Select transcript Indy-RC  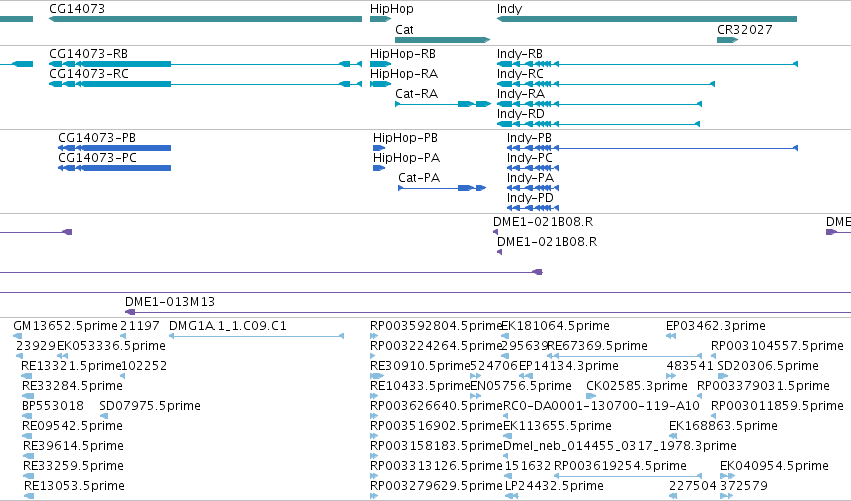click(606, 84)
